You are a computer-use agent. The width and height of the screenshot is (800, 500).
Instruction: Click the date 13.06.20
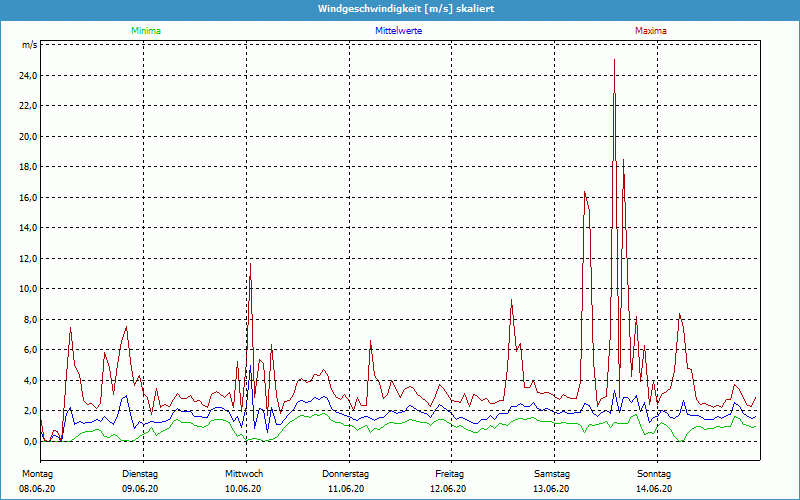point(551,489)
